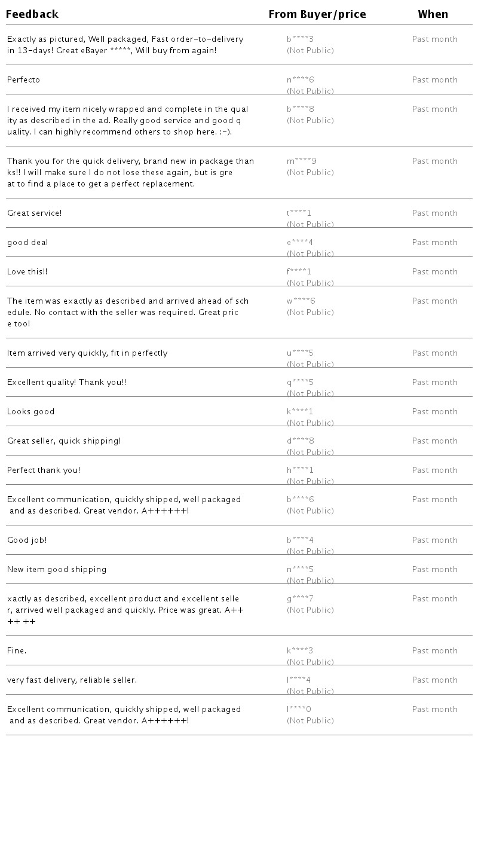Click the When column header

[x=433, y=14]
